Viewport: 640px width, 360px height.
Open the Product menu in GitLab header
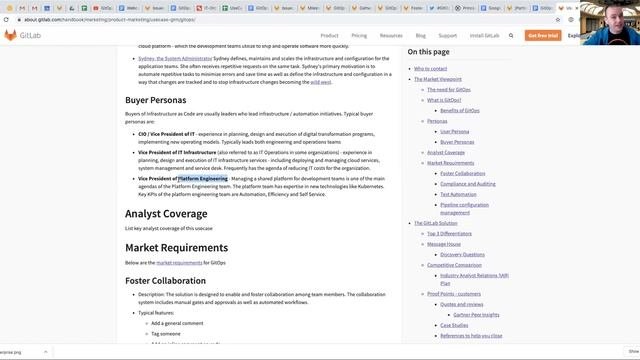(x=329, y=36)
